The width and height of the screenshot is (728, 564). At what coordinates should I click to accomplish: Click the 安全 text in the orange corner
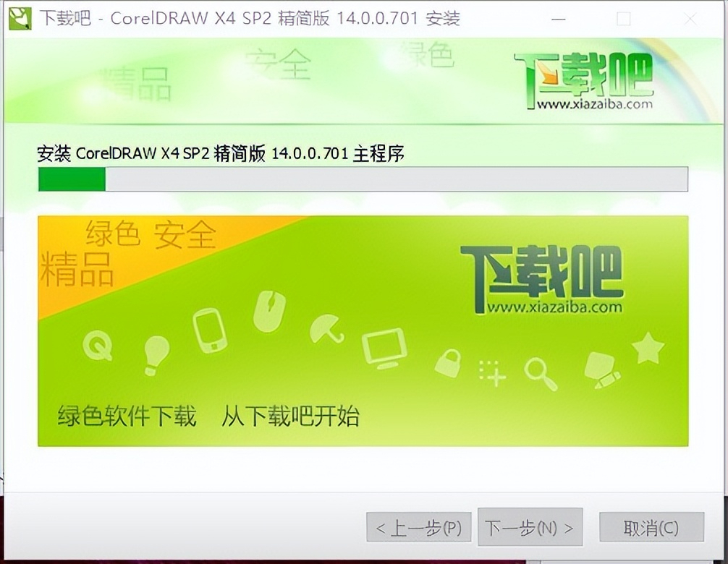click(185, 235)
